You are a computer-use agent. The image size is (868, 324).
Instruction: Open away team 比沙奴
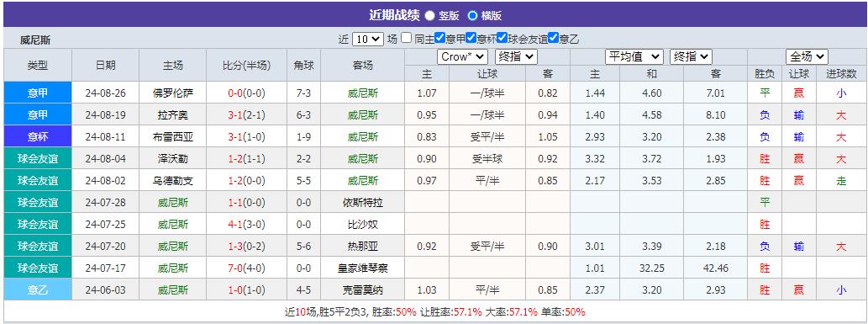click(363, 224)
